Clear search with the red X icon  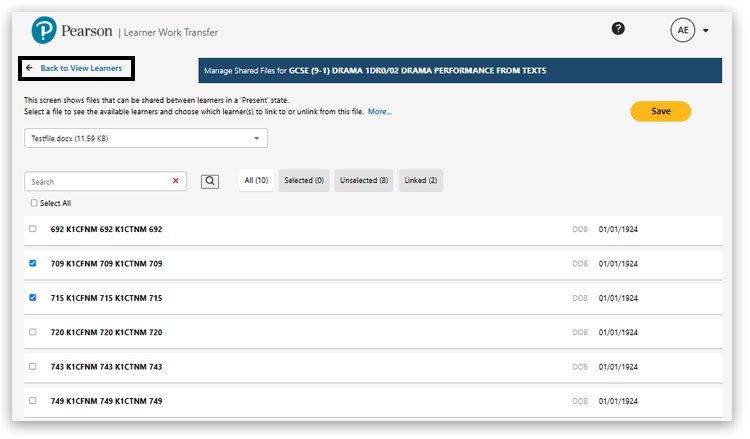176,181
